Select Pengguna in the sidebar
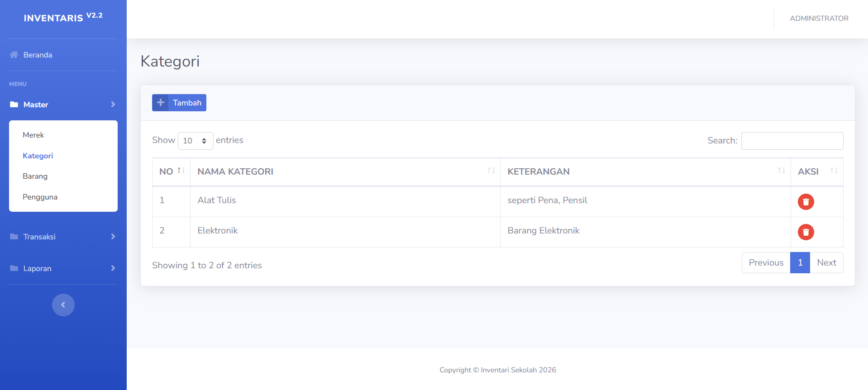The image size is (868, 390). pyautogui.click(x=40, y=197)
